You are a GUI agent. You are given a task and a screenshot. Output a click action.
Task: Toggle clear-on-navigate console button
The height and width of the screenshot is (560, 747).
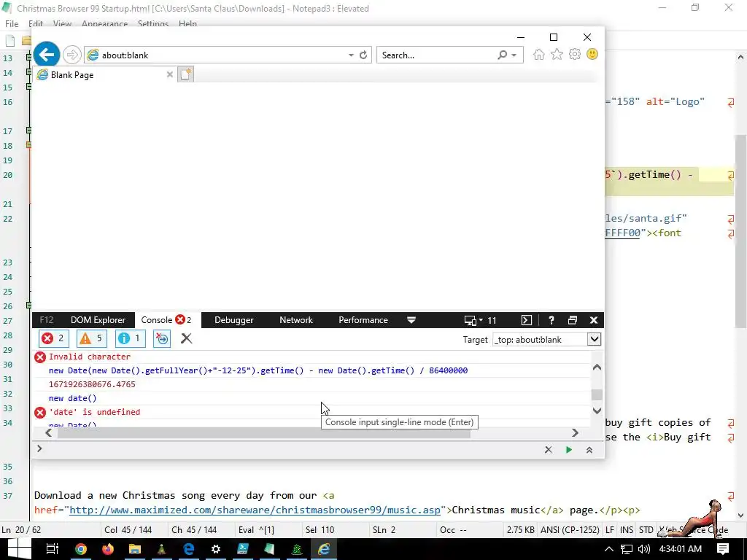pos(162,338)
